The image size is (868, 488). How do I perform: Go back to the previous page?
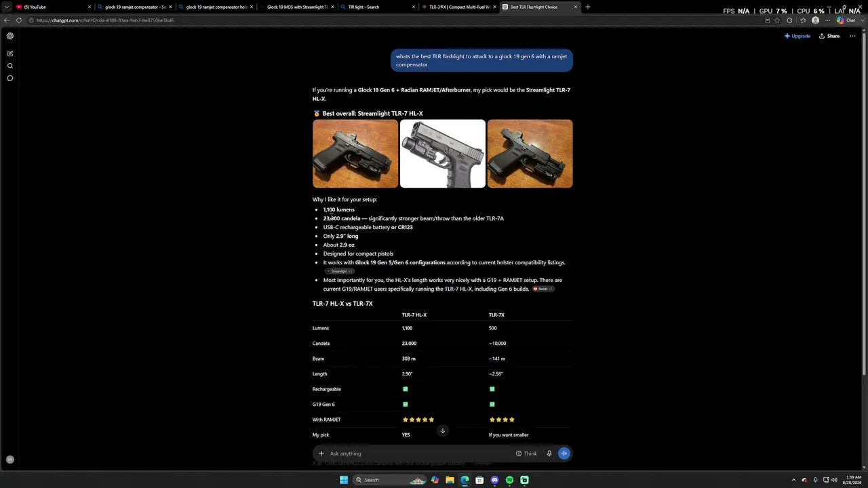tap(7, 20)
